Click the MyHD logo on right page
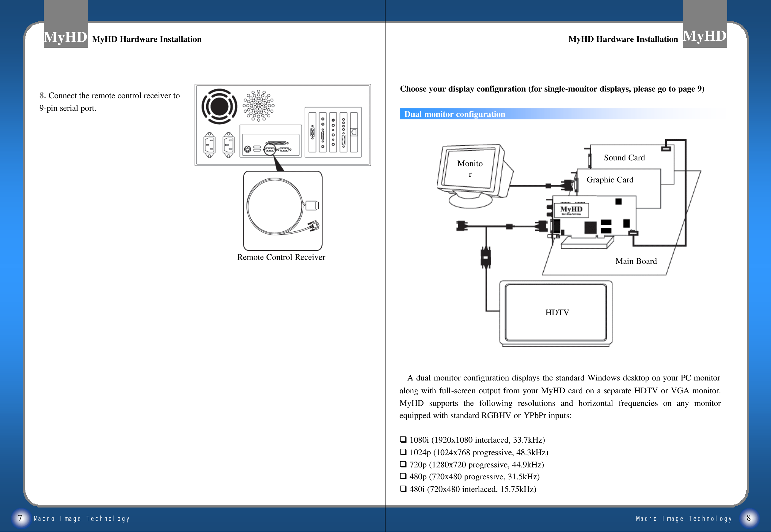Screen dimensions: 771x532 click(x=705, y=36)
